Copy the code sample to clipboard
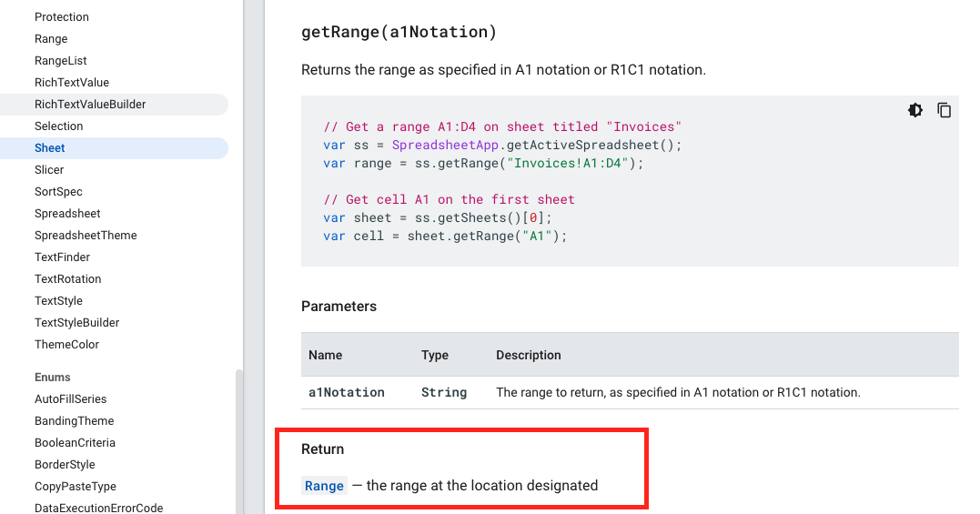 944,111
